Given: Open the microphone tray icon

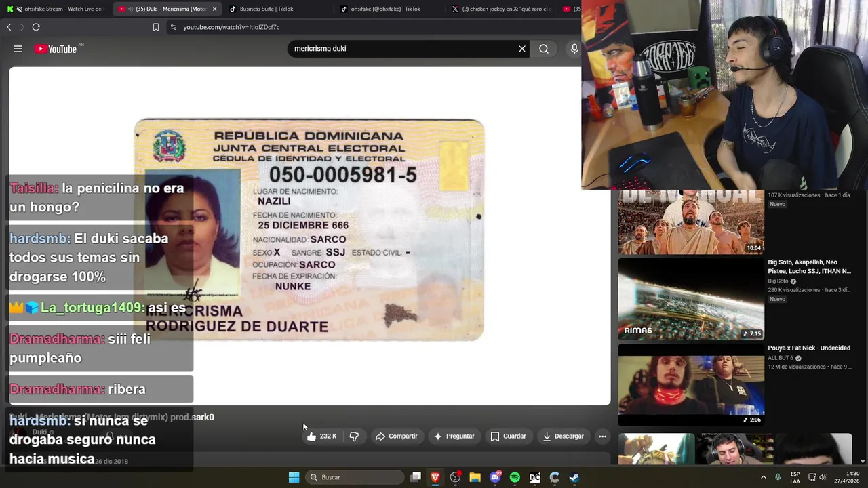Looking at the screenshot, I should 778,477.
